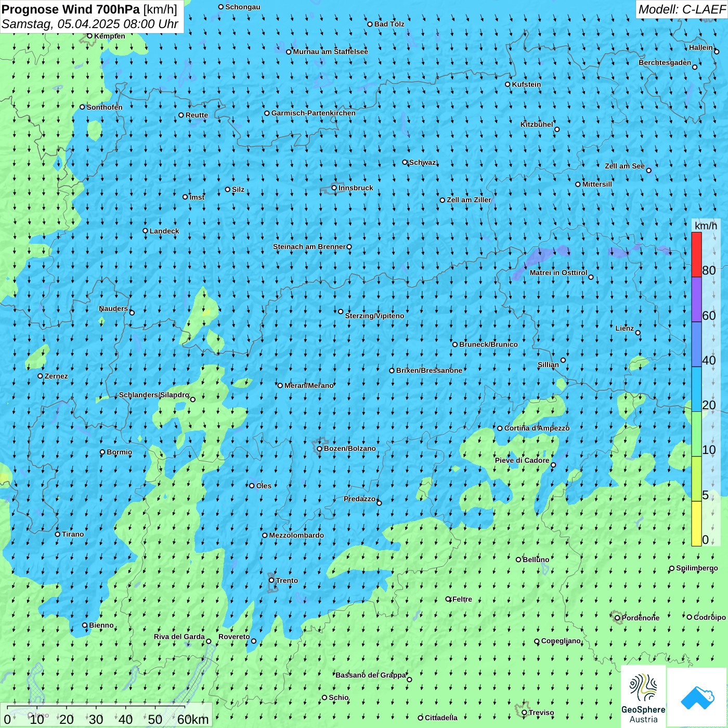The width and height of the screenshot is (728, 728).
Task: Click the 'Berchtesgaden' label
Action: (665, 62)
